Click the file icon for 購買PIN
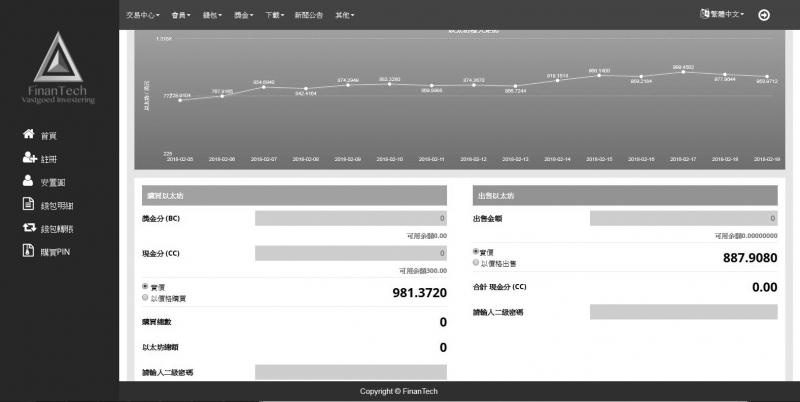This screenshot has height=402, width=800. pos(28,251)
